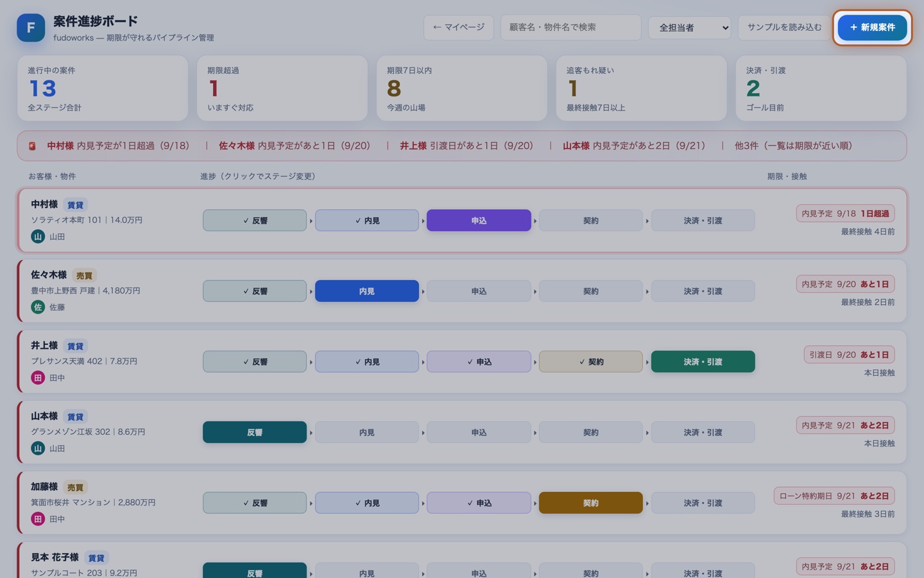Set 井上様 stage back to 契約
The height and width of the screenshot is (578, 924).
(x=591, y=362)
